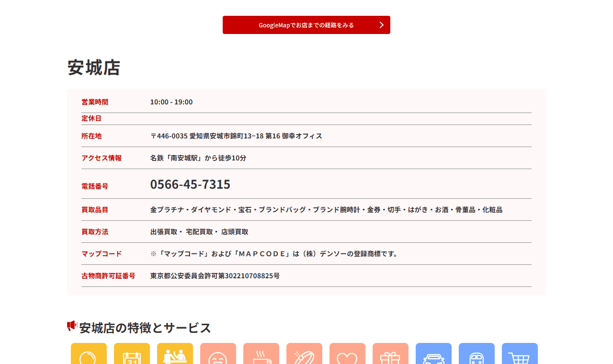Select the yellow staff counter icon tile
Image resolution: width=613 pixels, height=364 pixels.
point(175,353)
